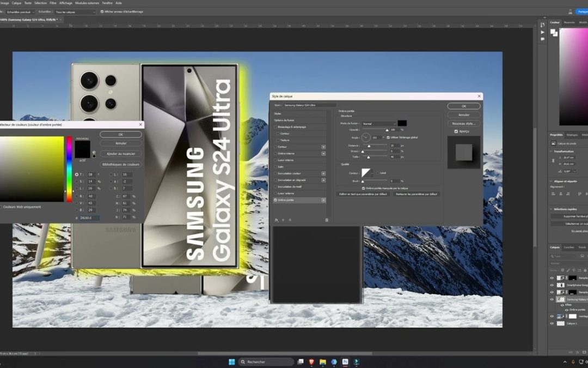Click the vertical hue slider in color picker
Image resolution: width=588 pixels, height=368 pixels.
coord(69,169)
